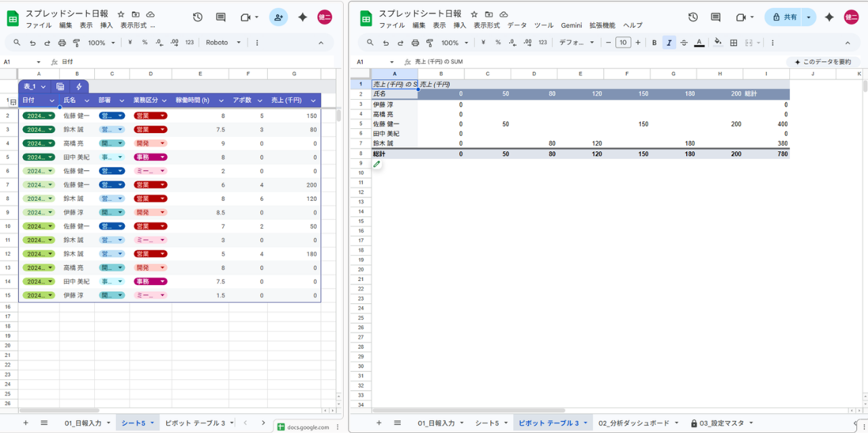This screenshot has height=433, width=868.
Task: Click the 共有 share button
Action: tap(784, 17)
